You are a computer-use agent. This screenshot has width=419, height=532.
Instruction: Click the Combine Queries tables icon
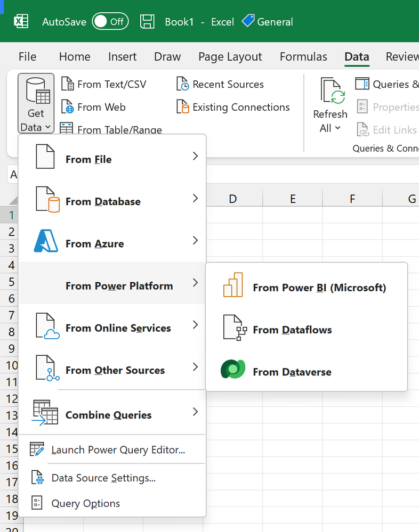(x=45, y=413)
